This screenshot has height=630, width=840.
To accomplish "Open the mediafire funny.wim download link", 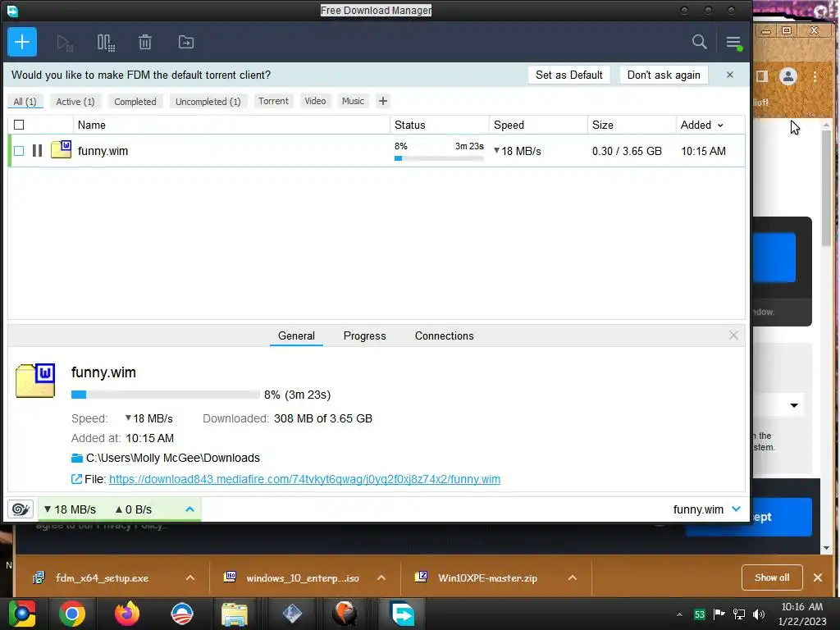I will [x=305, y=479].
